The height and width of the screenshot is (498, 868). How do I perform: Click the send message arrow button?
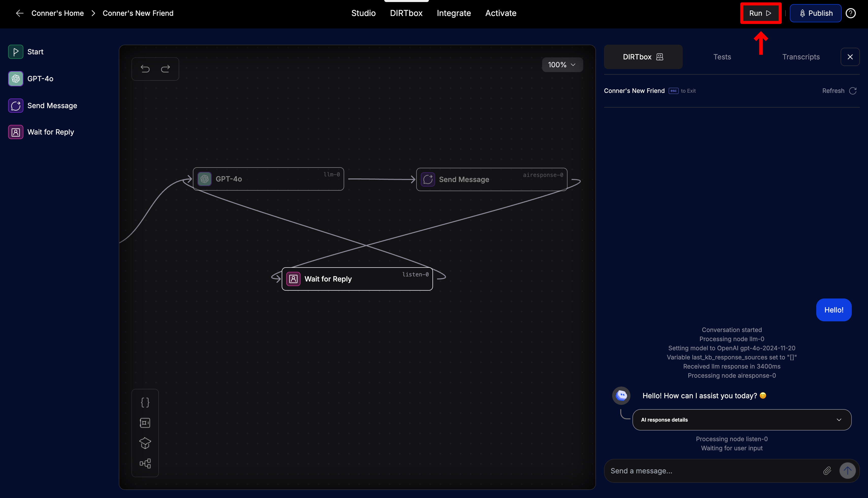click(847, 471)
